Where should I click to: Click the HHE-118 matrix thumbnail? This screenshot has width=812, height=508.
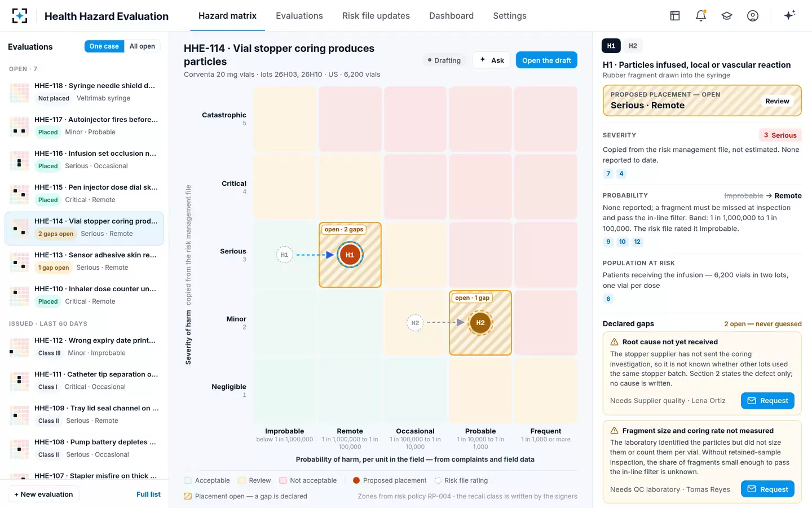pos(19,93)
